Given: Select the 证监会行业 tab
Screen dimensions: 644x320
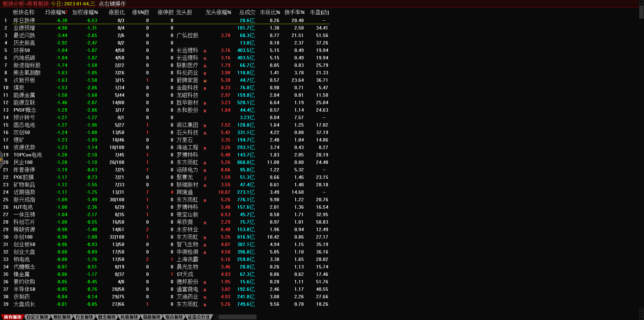Looking at the screenshot, I should click(199, 317).
